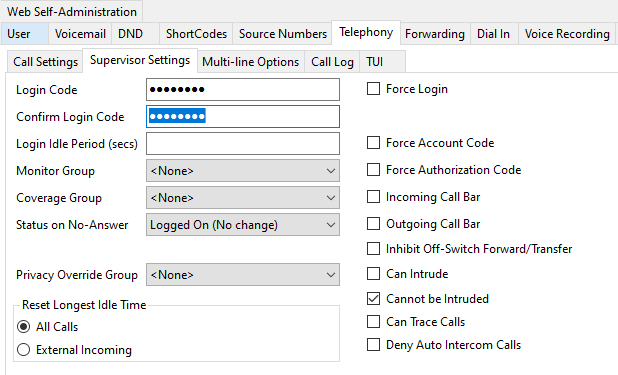
Task: Enable Inhibit Off-Switch Forward/Transfer checkbox
Action: [373, 249]
